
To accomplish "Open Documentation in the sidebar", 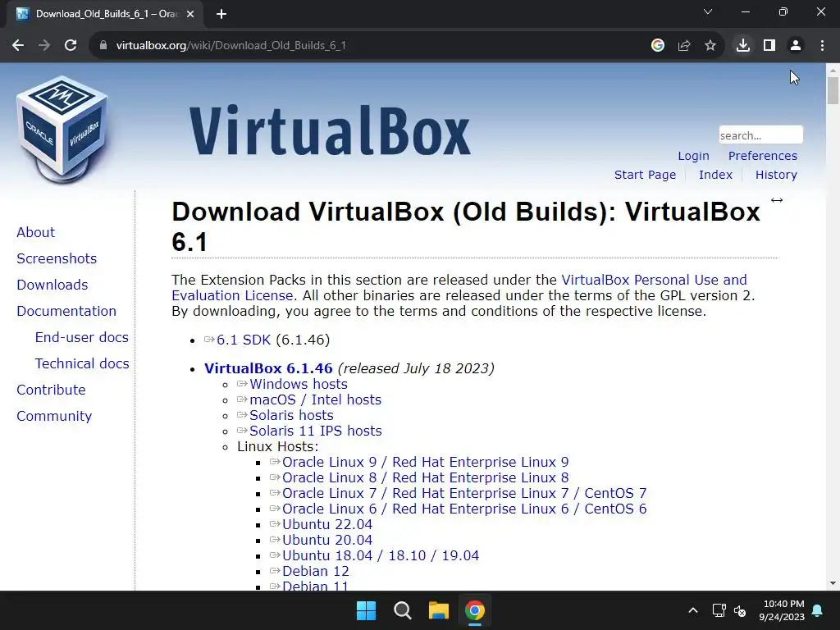I will (x=66, y=311).
